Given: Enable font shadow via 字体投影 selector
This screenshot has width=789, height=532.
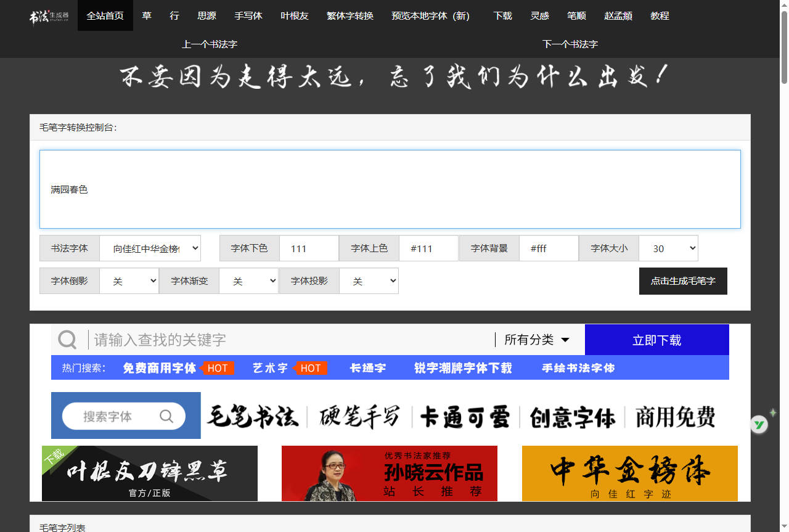Looking at the screenshot, I should point(369,280).
